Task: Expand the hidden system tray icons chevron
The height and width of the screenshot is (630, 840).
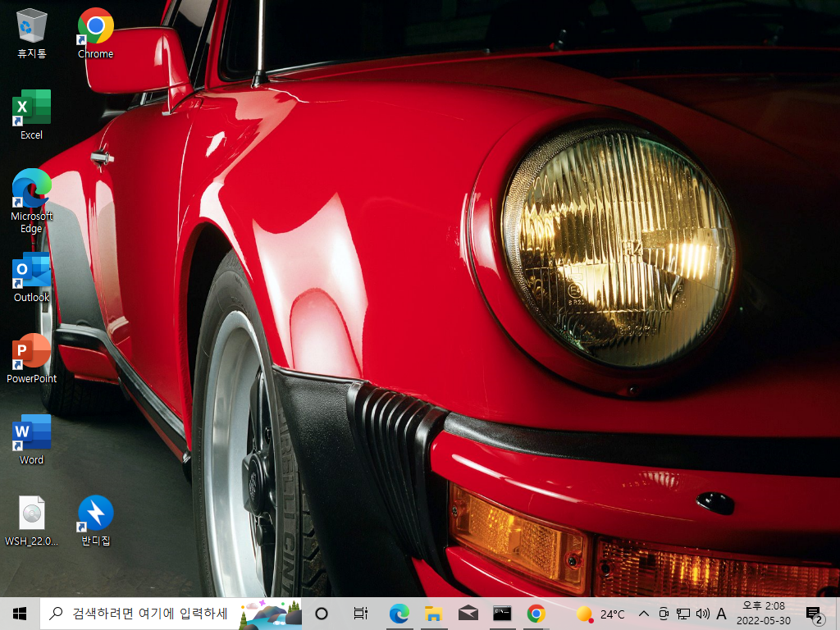Action: [644, 614]
